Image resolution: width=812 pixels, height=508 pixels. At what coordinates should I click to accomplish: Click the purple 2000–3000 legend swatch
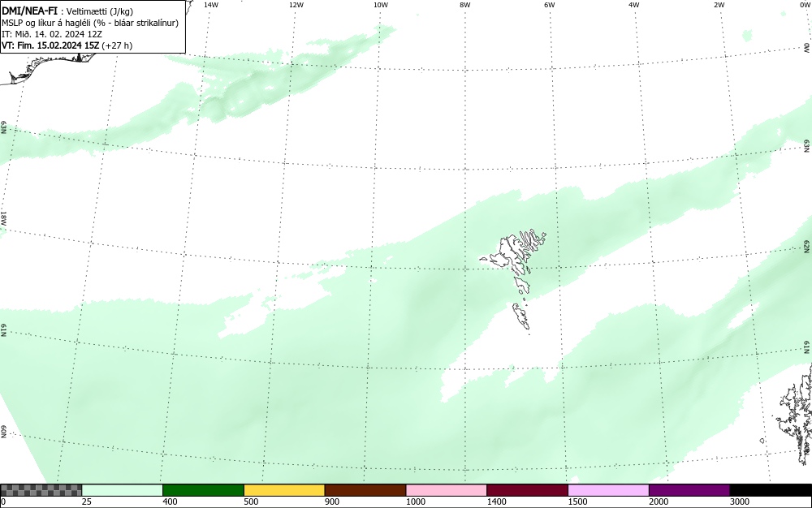[689, 490]
